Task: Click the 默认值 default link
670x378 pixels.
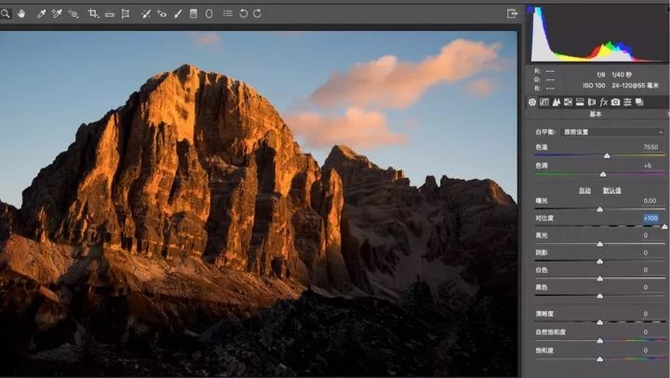Action: coord(612,190)
